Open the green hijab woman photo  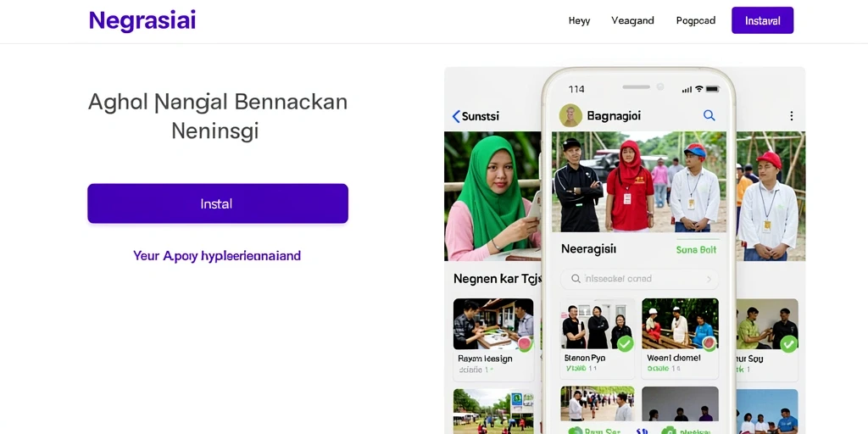click(x=492, y=196)
